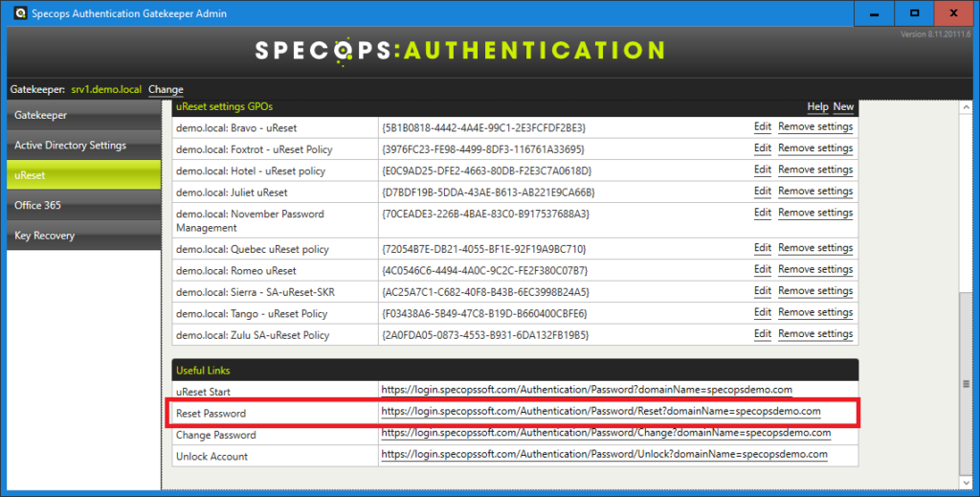Remove settings for Quebec uReset policy
The height and width of the screenshot is (497, 980).
click(x=815, y=248)
